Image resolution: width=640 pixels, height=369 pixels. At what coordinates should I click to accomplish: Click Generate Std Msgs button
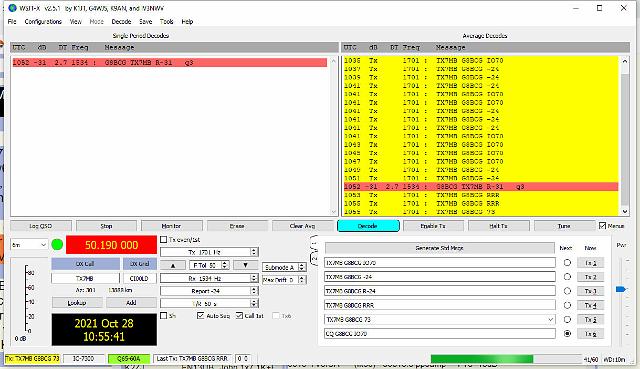[x=440, y=248]
